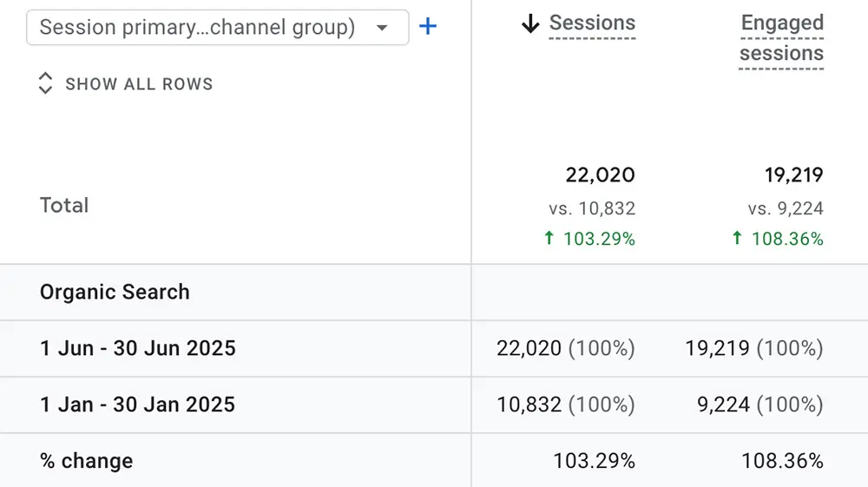Click the % change row label
The width and height of the screenshot is (868, 487).
[86, 460]
